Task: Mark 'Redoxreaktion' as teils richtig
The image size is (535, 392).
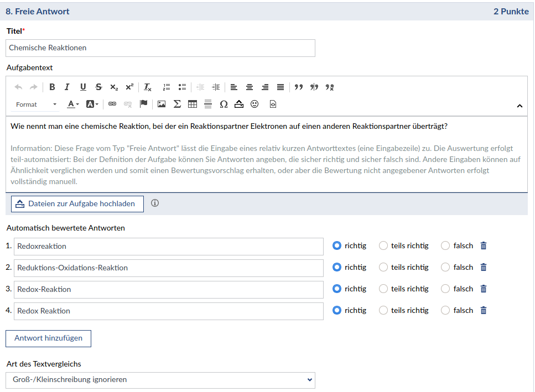Action: (x=383, y=246)
